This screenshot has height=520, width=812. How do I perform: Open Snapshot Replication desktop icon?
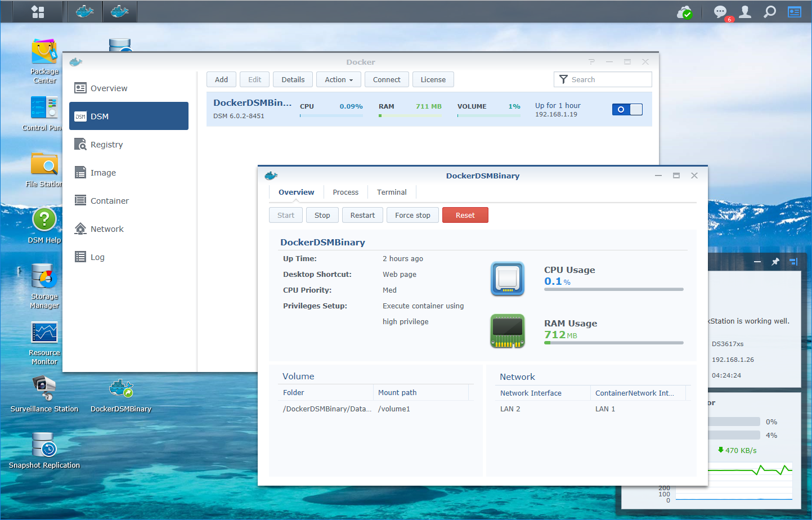click(x=44, y=450)
